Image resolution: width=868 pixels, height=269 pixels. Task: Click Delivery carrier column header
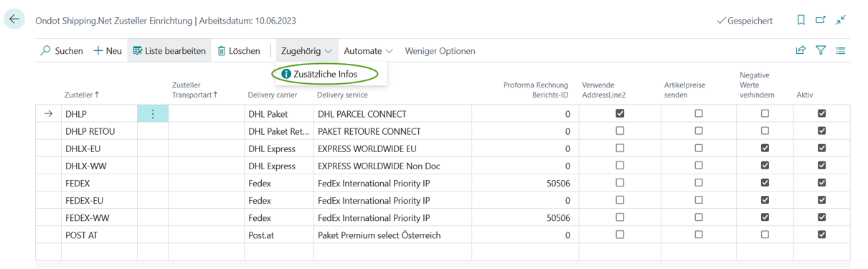point(273,95)
